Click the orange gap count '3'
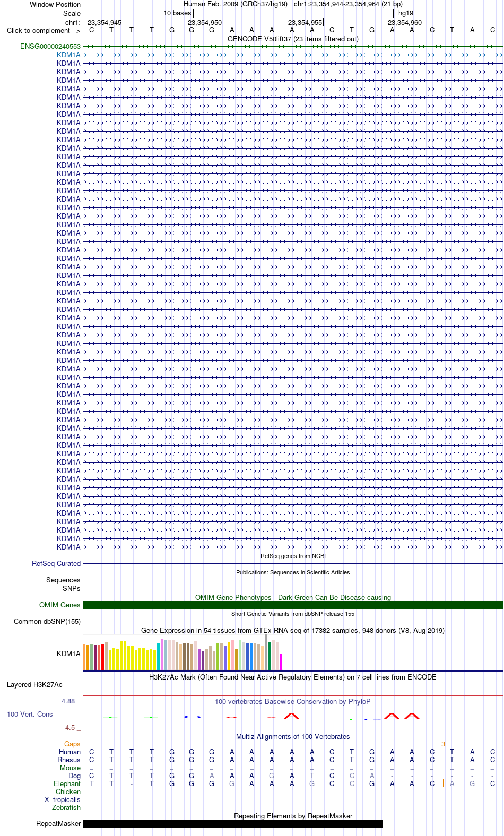Viewport: 504px width, 836px height. tap(443, 744)
